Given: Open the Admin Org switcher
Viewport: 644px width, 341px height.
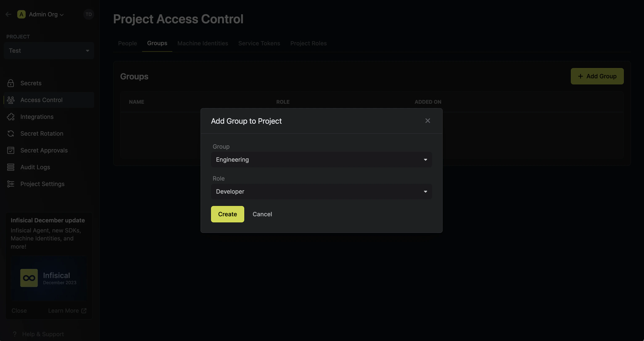Looking at the screenshot, I should (x=46, y=14).
